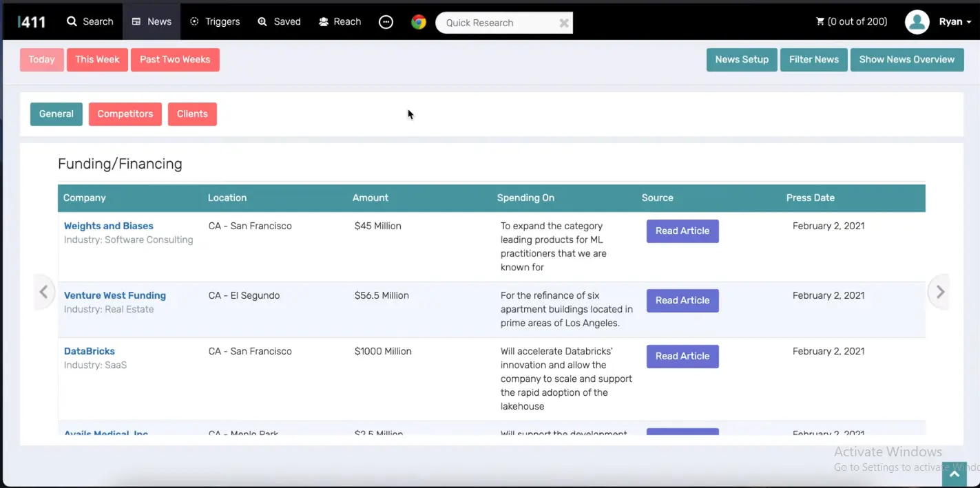
Task: Click the I411 logo
Action: (32, 22)
